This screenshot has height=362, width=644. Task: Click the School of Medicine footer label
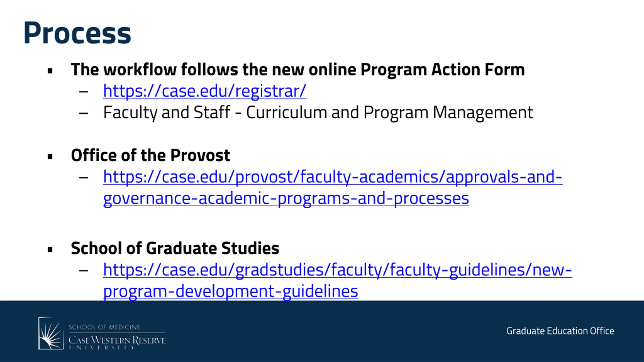(104, 327)
